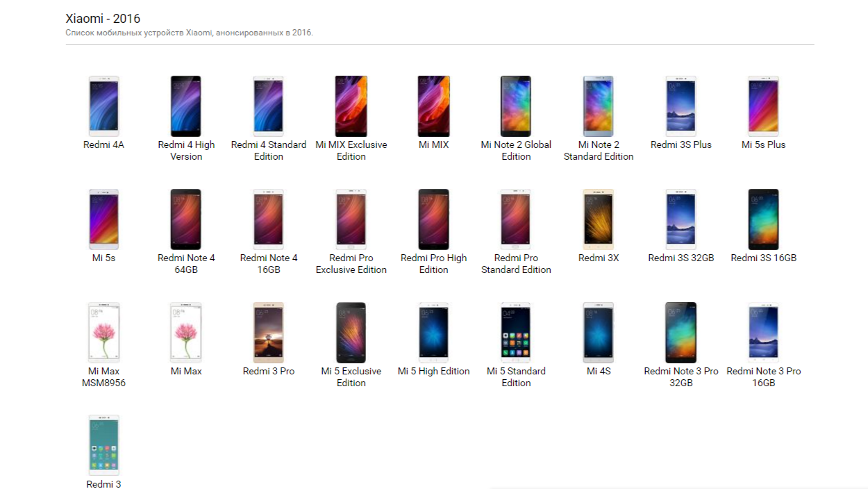The image size is (868, 489).
Task: Open the Mi 5s phone image
Action: (103, 219)
